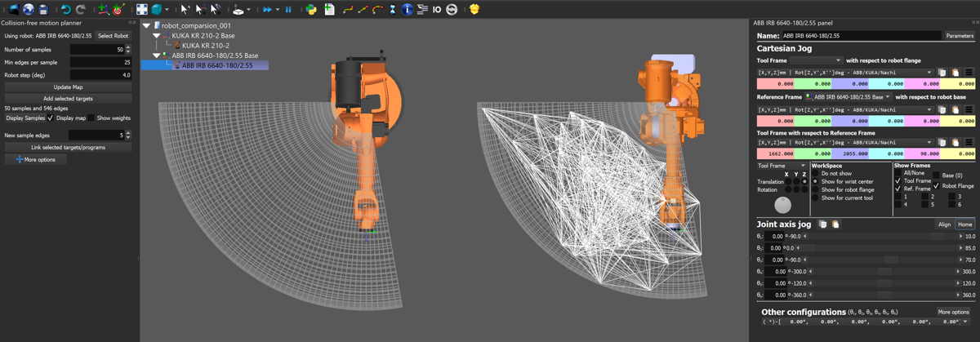The height and width of the screenshot is (342, 980).
Task: Click the Python script icon
Action: pyautogui.click(x=311, y=10)
